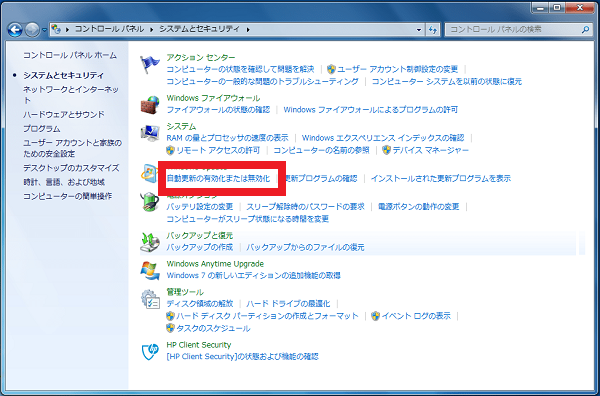
Task: Click コントロール パネル in the address breadcrumb
Action: [109, 29]
